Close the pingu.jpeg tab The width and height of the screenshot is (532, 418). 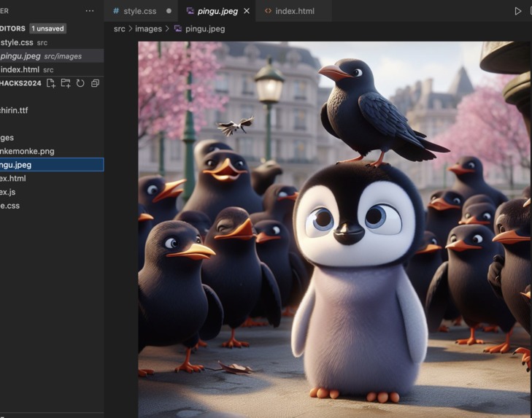coord(247,11)
